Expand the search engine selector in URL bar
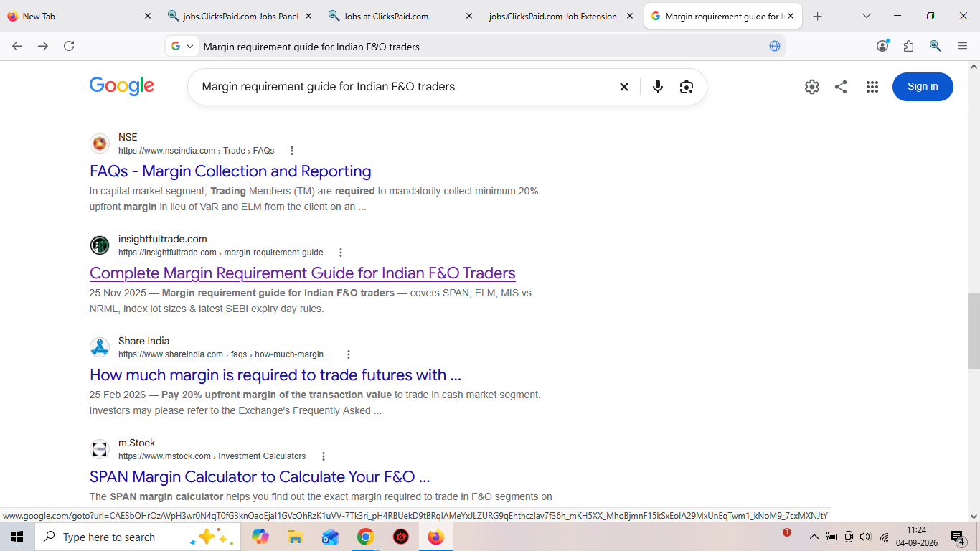 point(182,46)
